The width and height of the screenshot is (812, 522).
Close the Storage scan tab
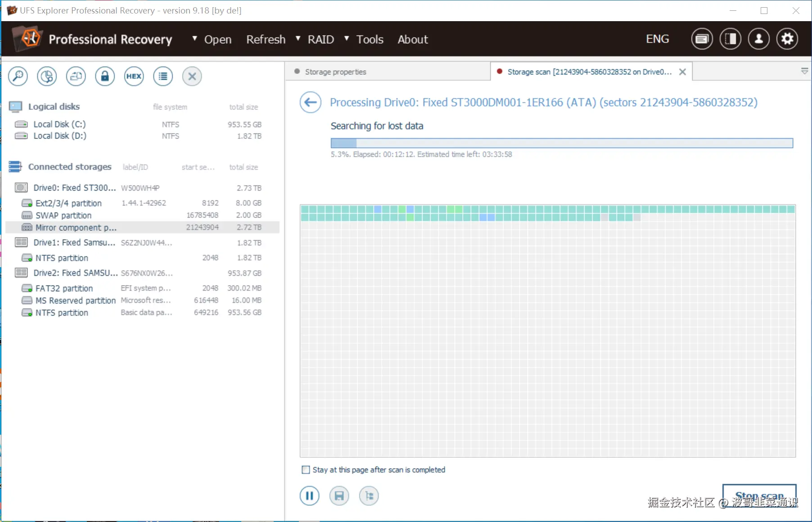click(x=682, y=72)
